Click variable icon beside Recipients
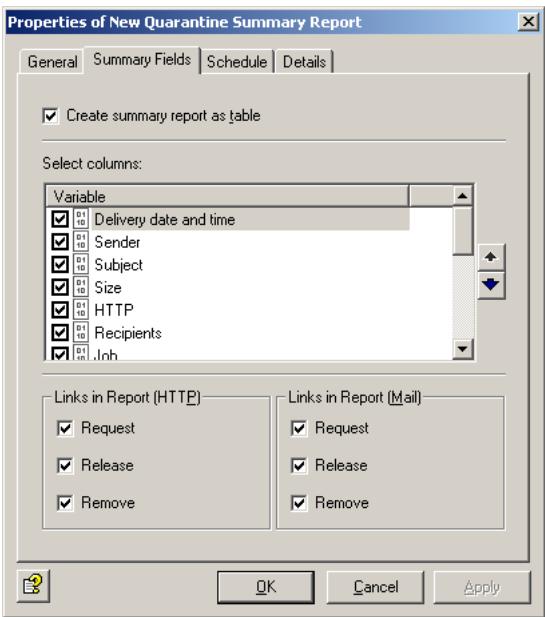 click(x=81, y=333)
